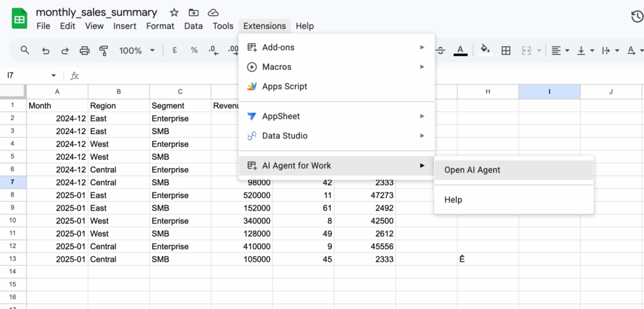
Task: Select the cell containing 47273
Action: pos(365,195)
